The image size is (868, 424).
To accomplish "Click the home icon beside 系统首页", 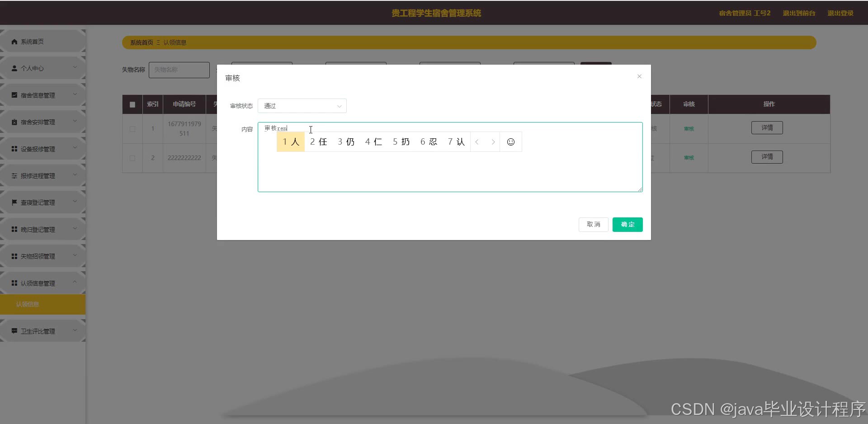I will pos(14,42).
